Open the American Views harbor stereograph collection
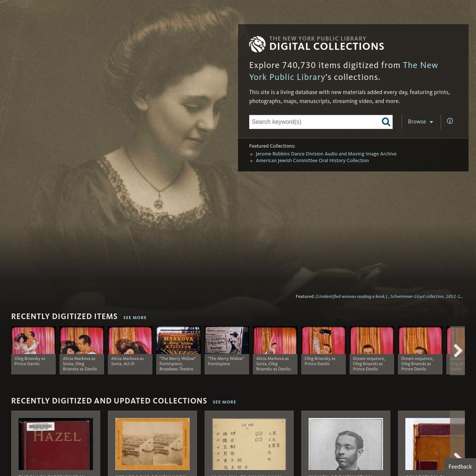Viewport: 476px width, 476px height. tap(152, 444)
